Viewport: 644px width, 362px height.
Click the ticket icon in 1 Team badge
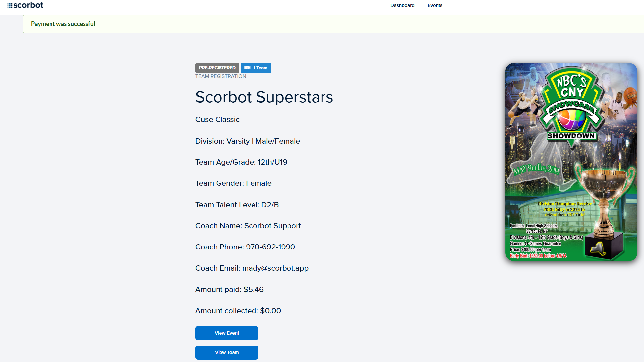pyautogui.click(x=247, y=68)
